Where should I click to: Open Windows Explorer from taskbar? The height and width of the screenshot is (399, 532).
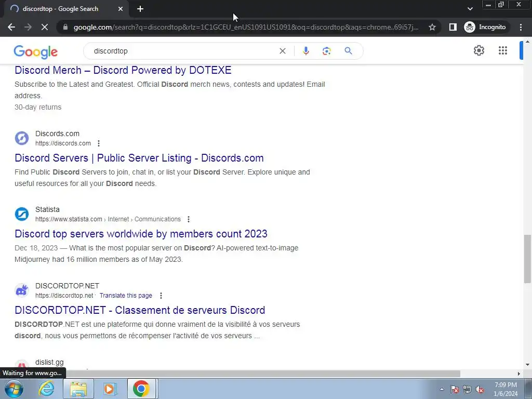[x=78, y=389]
